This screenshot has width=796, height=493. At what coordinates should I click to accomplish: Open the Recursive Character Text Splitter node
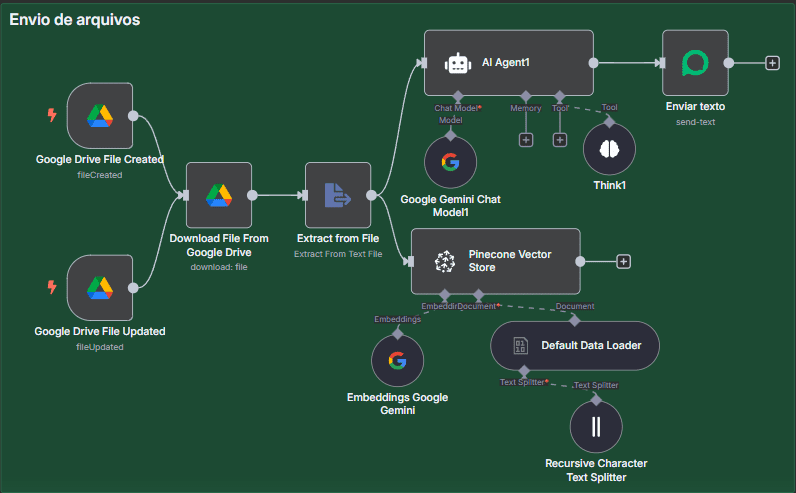[596, 426]
